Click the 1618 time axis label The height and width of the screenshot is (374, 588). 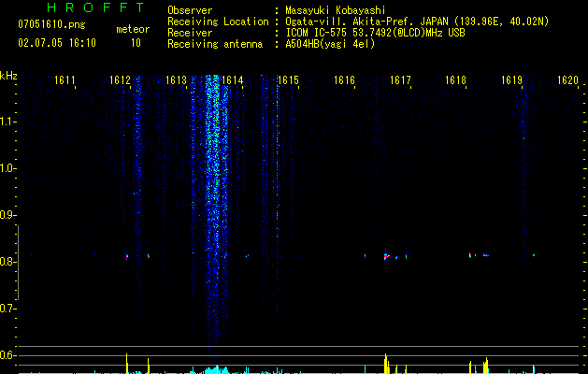tap(455, 80)
